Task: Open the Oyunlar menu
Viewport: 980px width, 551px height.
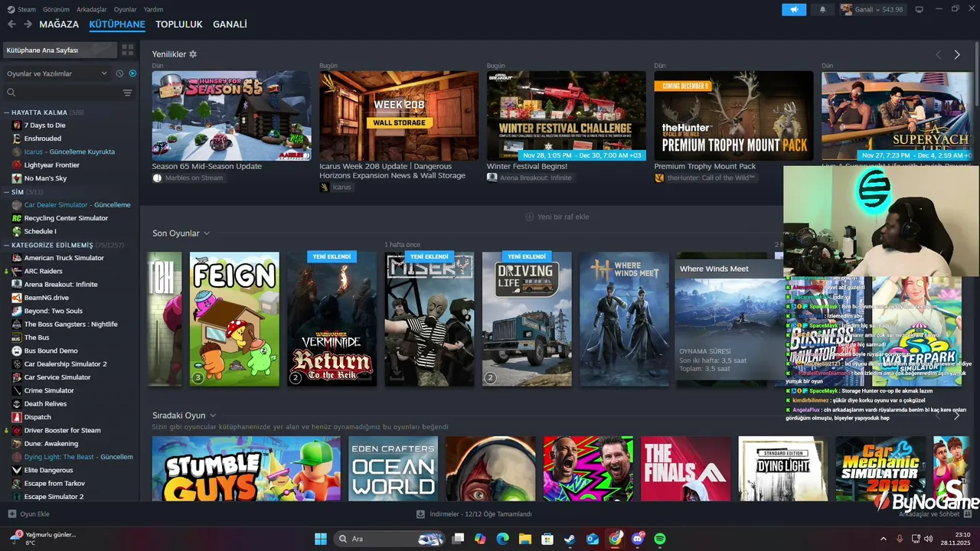Action: (x=125, y=9)
